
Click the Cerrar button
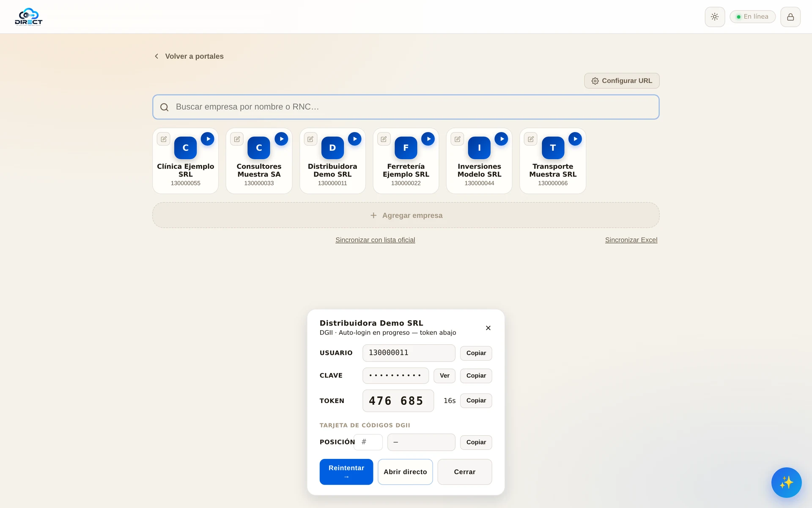pos(465,472)
